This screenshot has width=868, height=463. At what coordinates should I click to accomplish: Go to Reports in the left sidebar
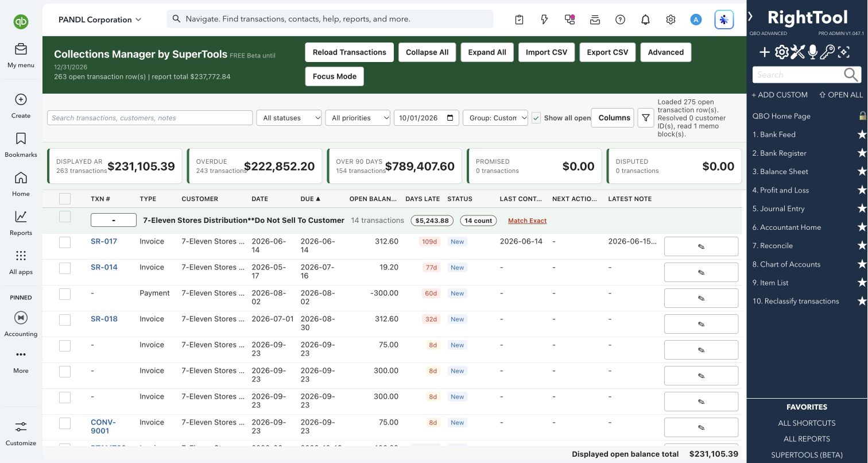point(21,223)
